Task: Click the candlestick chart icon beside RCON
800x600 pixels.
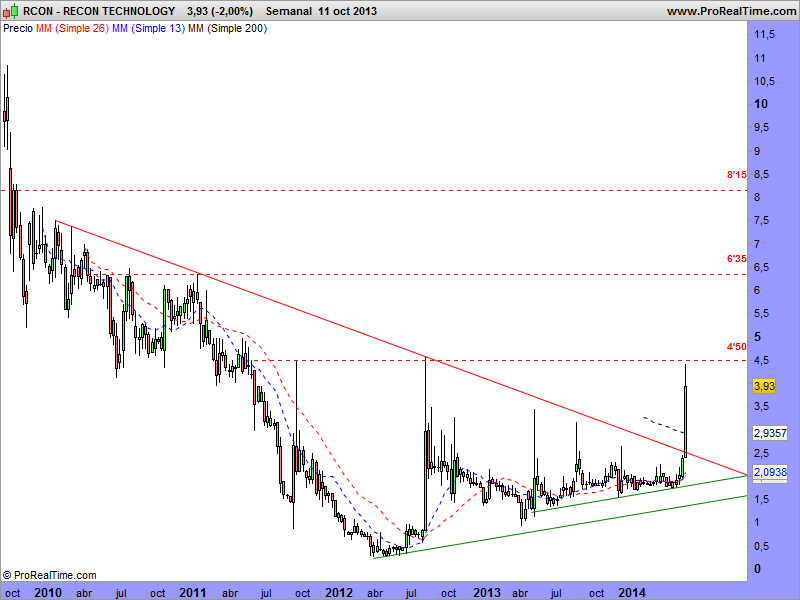Action: (x=11, y=11)
